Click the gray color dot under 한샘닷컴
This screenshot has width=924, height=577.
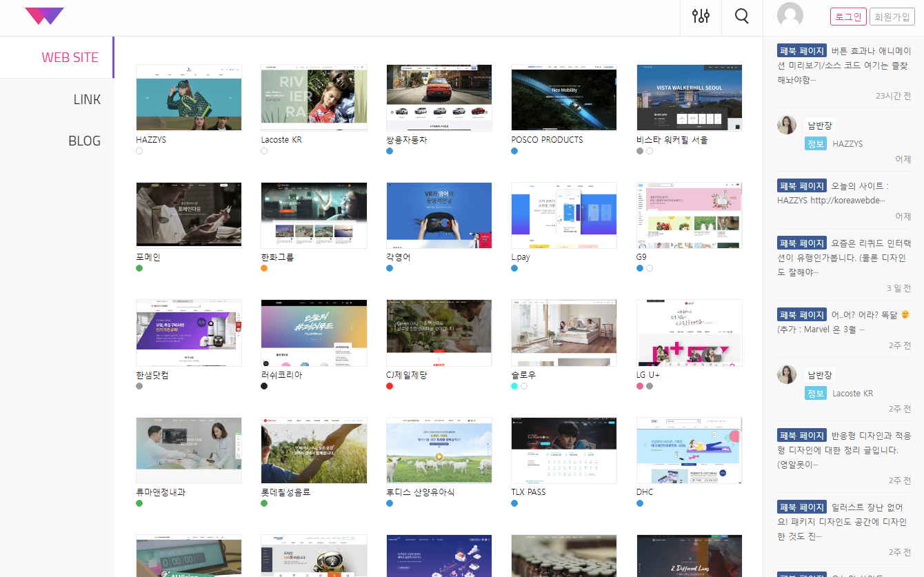139,386
